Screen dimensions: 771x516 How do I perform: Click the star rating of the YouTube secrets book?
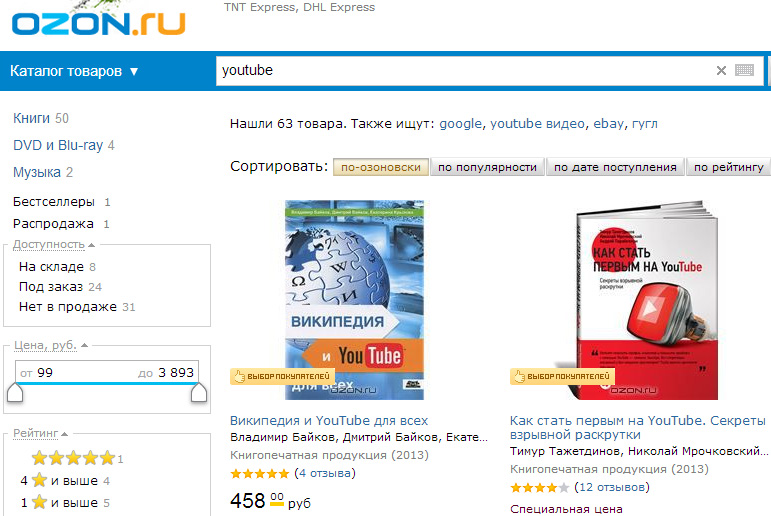point(539,488)
